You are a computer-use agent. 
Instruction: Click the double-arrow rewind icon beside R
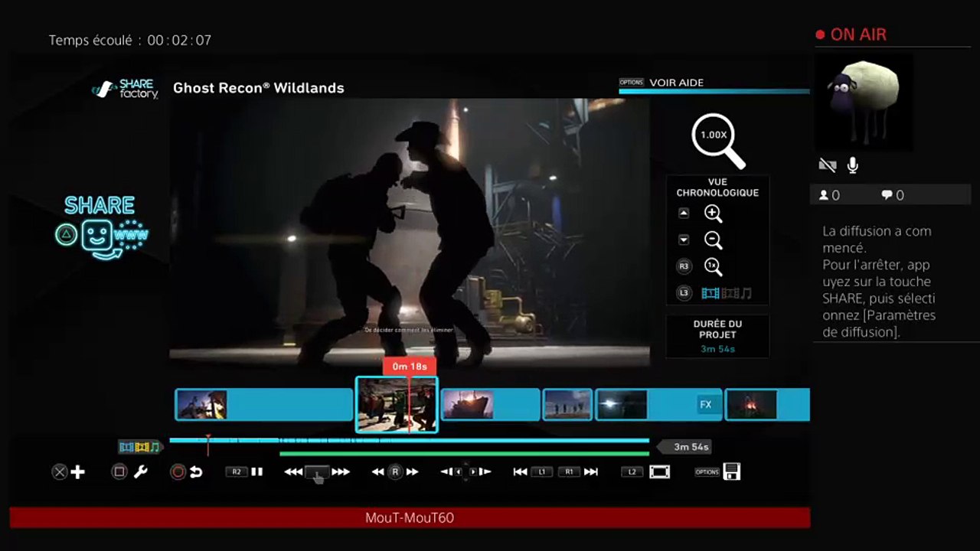pos(378,472)
